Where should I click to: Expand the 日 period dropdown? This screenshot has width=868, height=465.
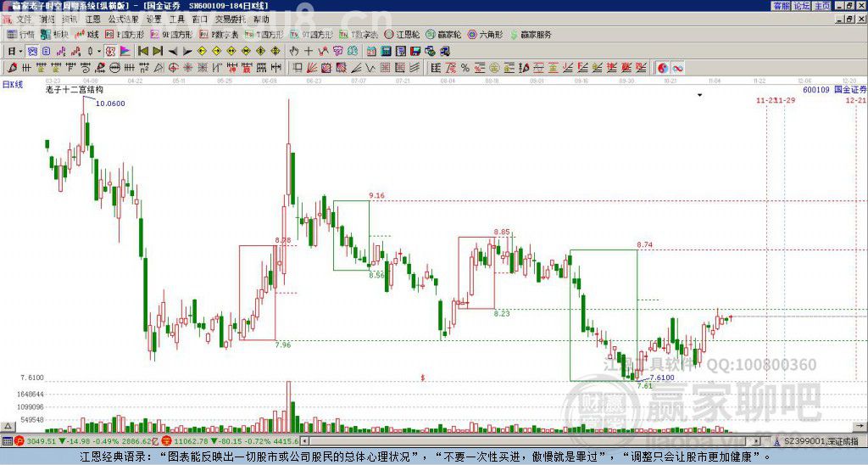20,51
